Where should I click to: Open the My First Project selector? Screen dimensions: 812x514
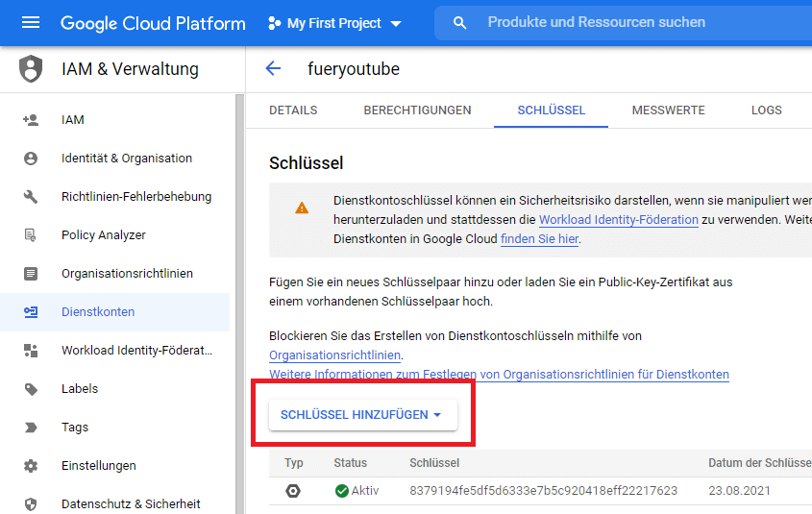334,23
